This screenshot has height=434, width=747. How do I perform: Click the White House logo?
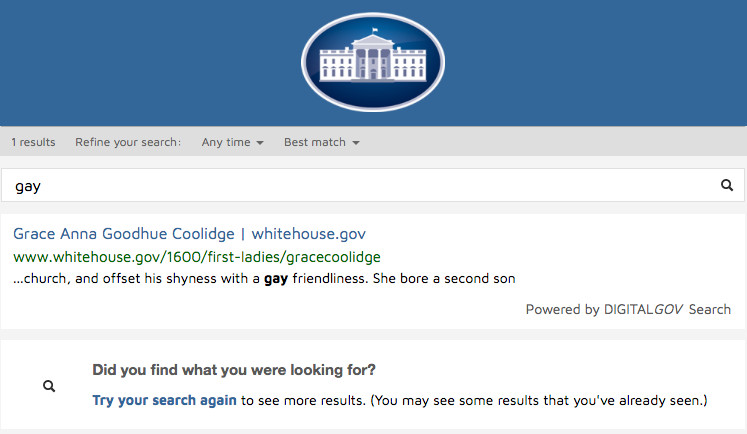coord(373,62)
